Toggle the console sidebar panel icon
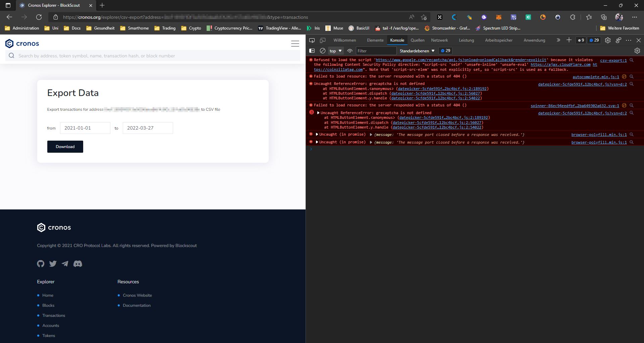 tap(312, 51)
